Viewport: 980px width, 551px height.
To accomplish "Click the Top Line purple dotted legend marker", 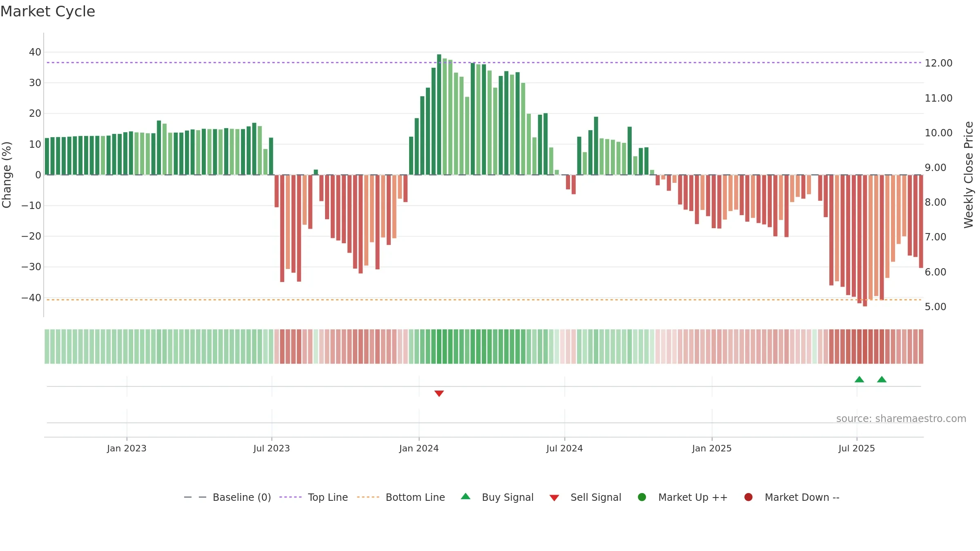I will (x=290, y=497).
